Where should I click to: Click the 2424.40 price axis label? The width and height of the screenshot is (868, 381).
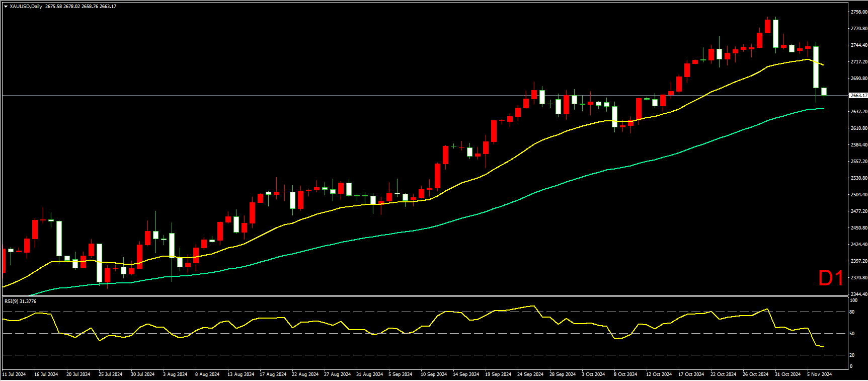[x=859, y=245]
